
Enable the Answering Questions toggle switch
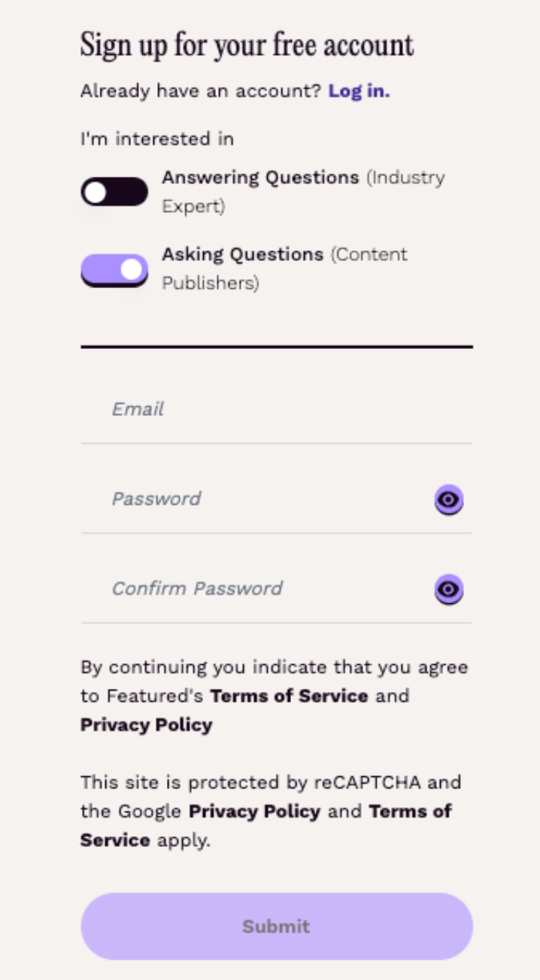coord(114,193)
